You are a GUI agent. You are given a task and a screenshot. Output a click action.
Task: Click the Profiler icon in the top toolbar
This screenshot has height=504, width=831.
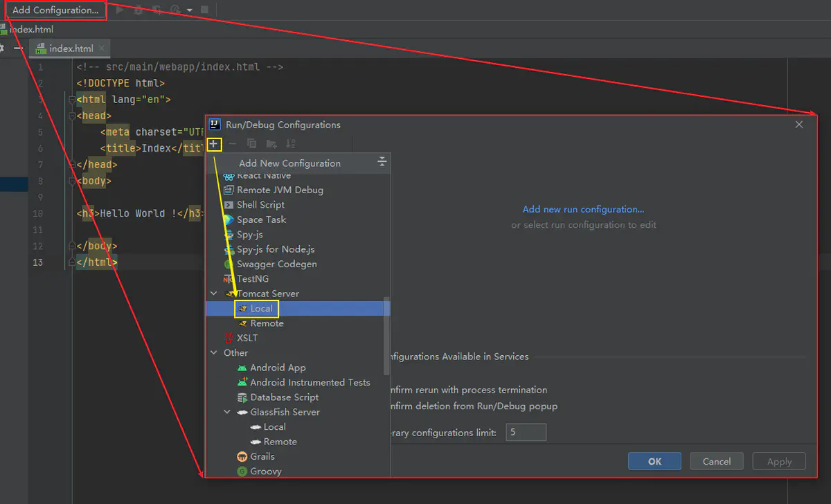tap(175, 10)
